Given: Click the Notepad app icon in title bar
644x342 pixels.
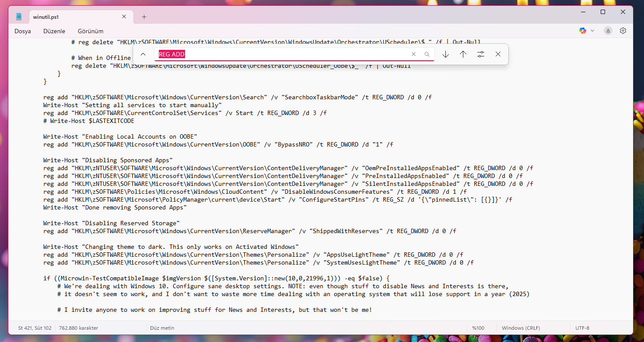Looking at the screenshot, I should pos(19,17).
